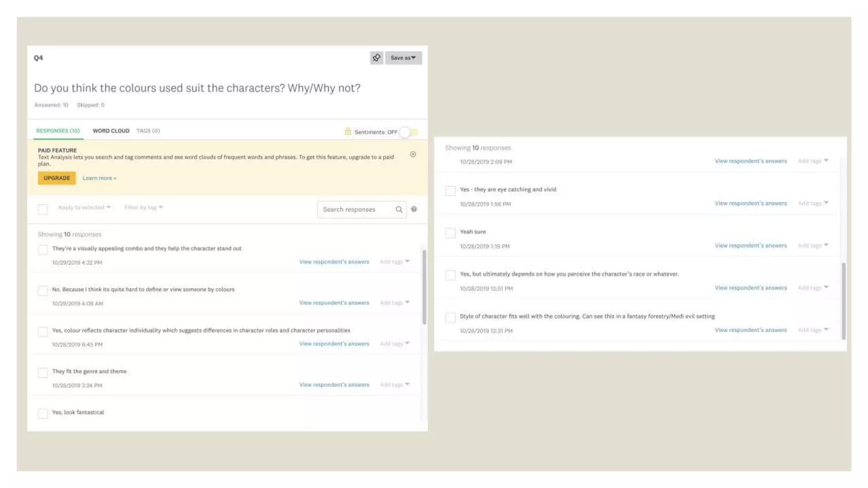Expand the Filter by tag dropdown
Viewport: 868px width, 488px height.
(x=143, y=208)
